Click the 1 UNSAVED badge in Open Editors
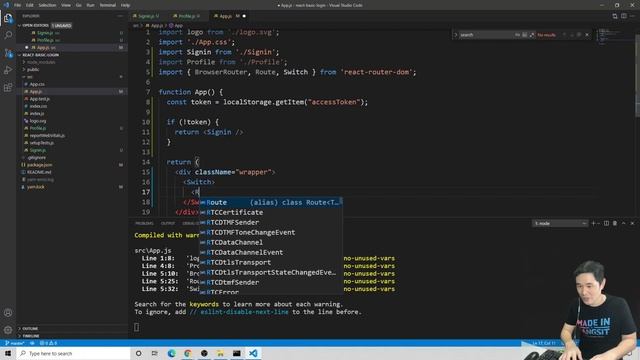The width and height of the screenshot is (640, 360). [61, 25]
